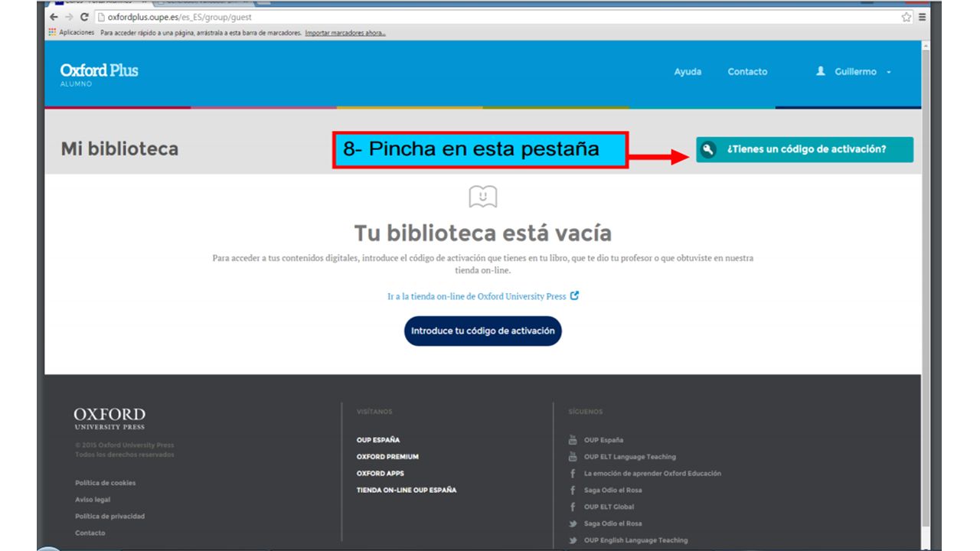
Task: Click the 'Tu biblioteca está vacía' heading
Action: tap(482, 233)
